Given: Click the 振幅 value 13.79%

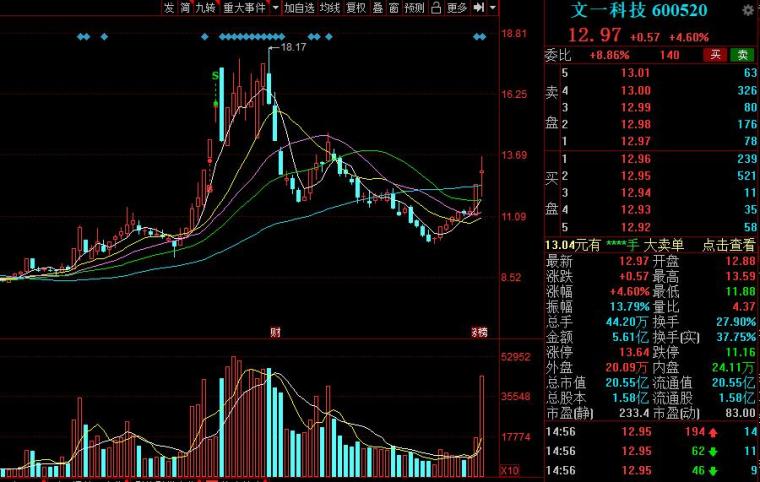Looking at the screenshot, I should pyautogui.click(x=630, y=306).
